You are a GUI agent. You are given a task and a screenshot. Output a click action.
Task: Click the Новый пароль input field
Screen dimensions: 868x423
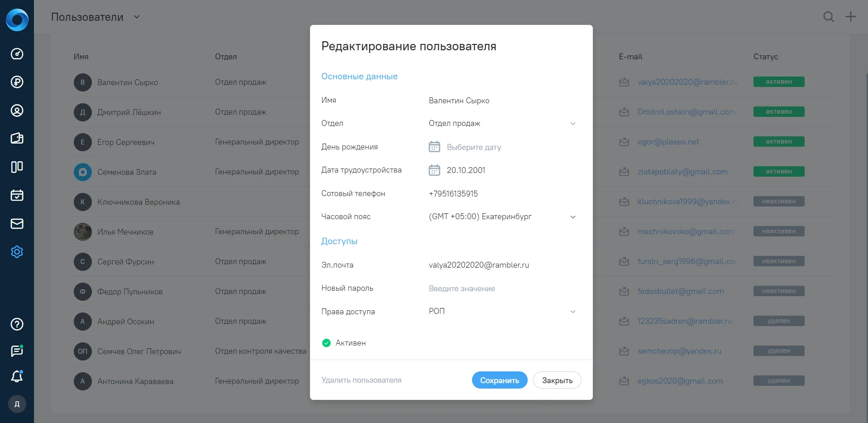coord(502,288)
